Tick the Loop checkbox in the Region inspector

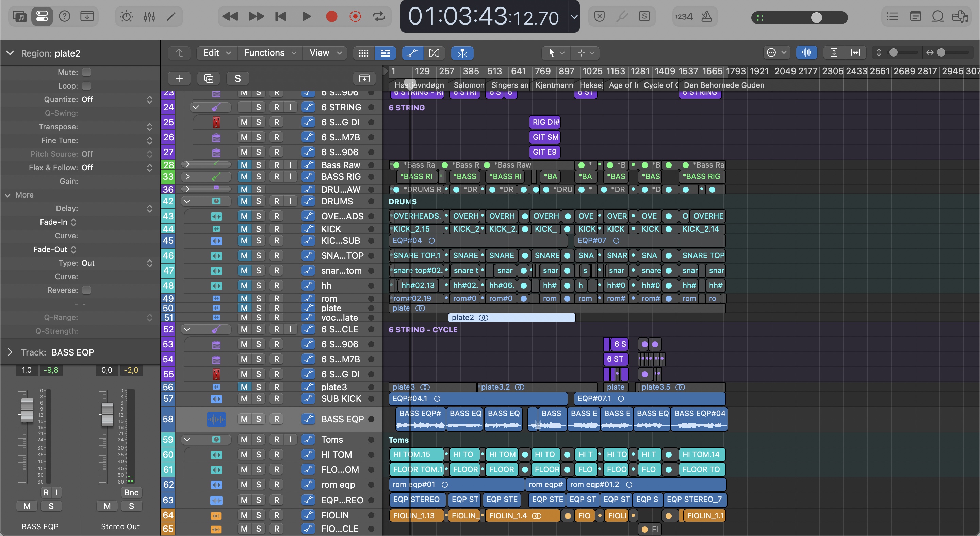tap(87, 86)
